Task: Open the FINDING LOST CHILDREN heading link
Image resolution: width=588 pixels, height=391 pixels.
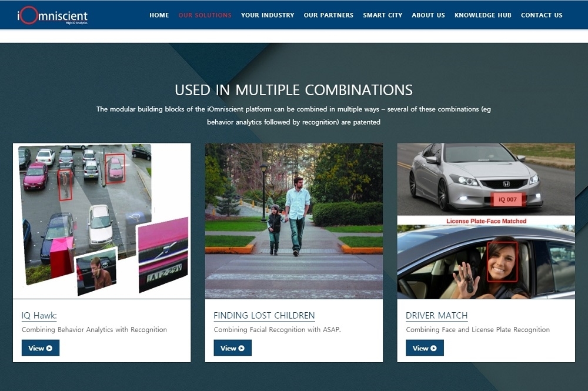Action: [x=264, y=316]
